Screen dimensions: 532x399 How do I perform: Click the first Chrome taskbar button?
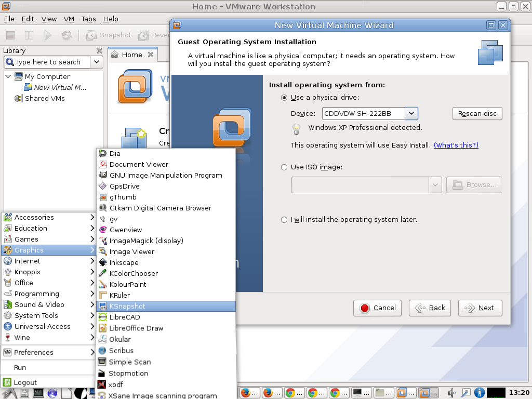[294, 393]
